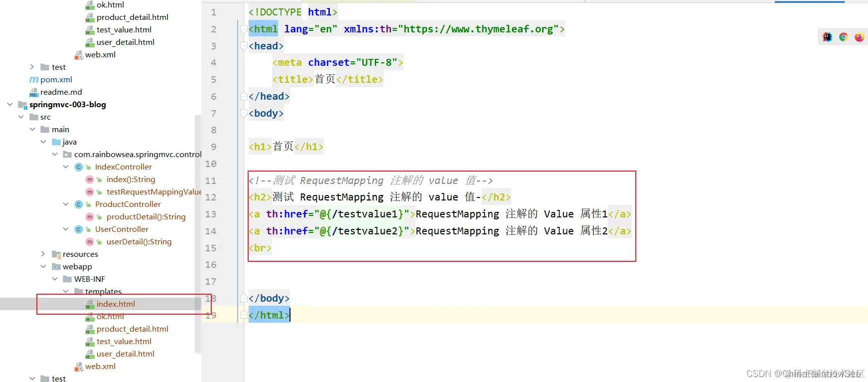Select productDetail():String method
Viewport: 868px width, 382px height.
click(x=146, y=216)
